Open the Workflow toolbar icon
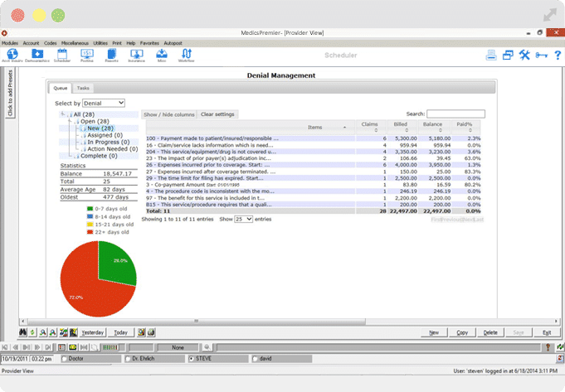This screenshot has width=565, height=392. [x=187, y=54]
